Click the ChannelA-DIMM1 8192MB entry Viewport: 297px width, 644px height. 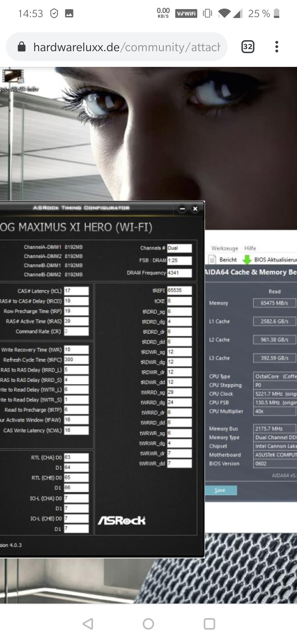tap(53, 247)
